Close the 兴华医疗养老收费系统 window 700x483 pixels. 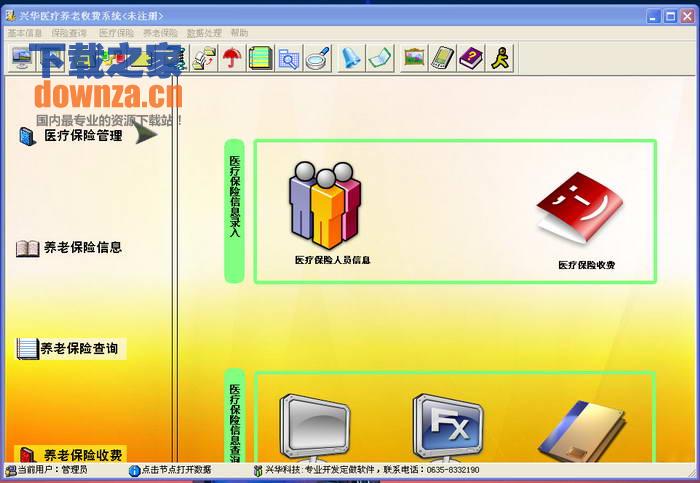click(x=688, y=17)
